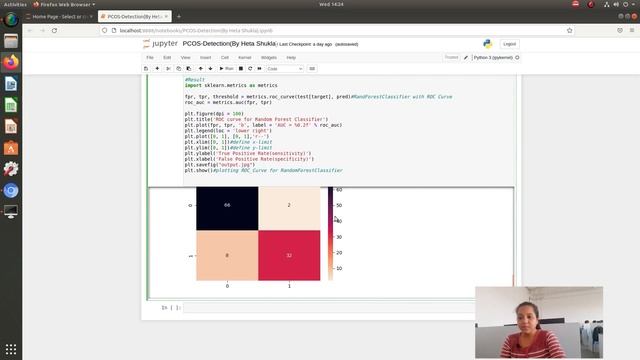Click the kernel idle circle indicator

517,58
